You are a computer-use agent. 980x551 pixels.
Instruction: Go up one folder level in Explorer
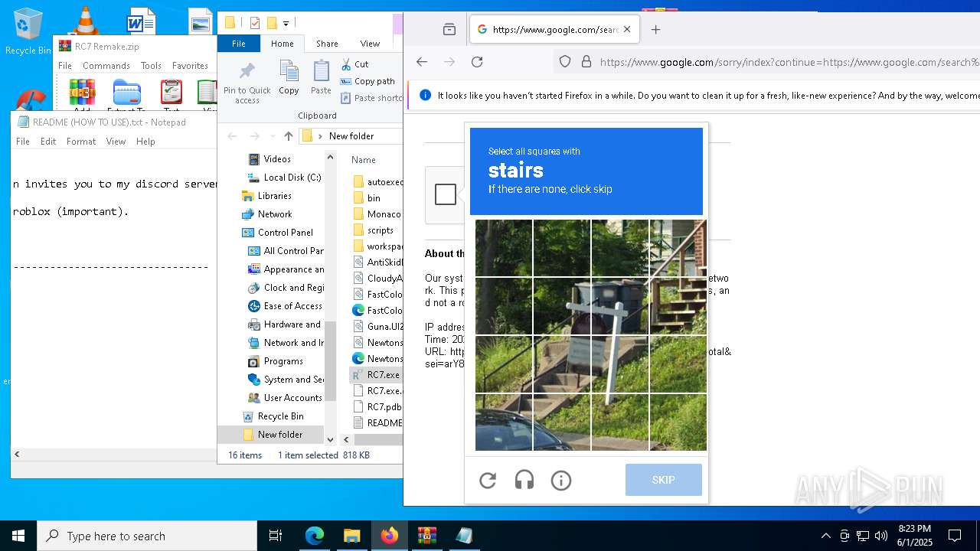(x=288, y=136)
